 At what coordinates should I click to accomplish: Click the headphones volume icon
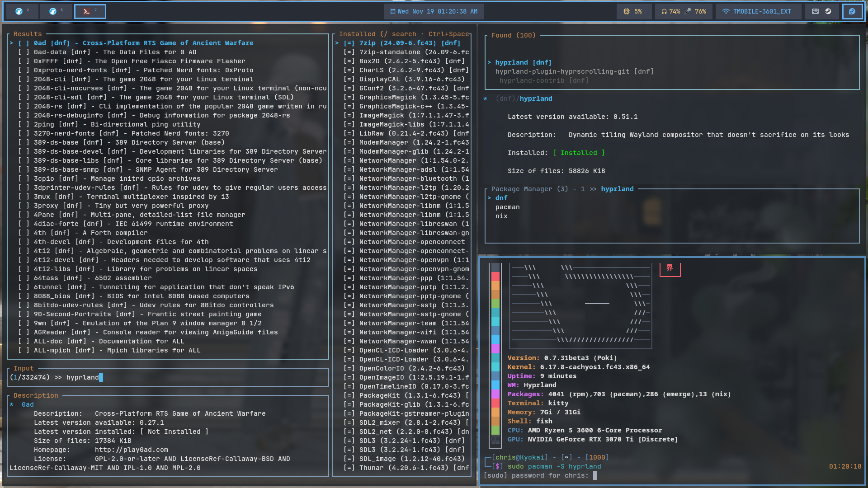(664, 11)
